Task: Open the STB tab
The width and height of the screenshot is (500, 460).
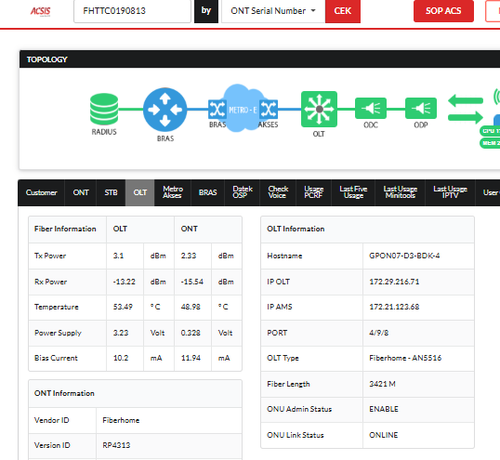Action: click(x=111, y=193)
